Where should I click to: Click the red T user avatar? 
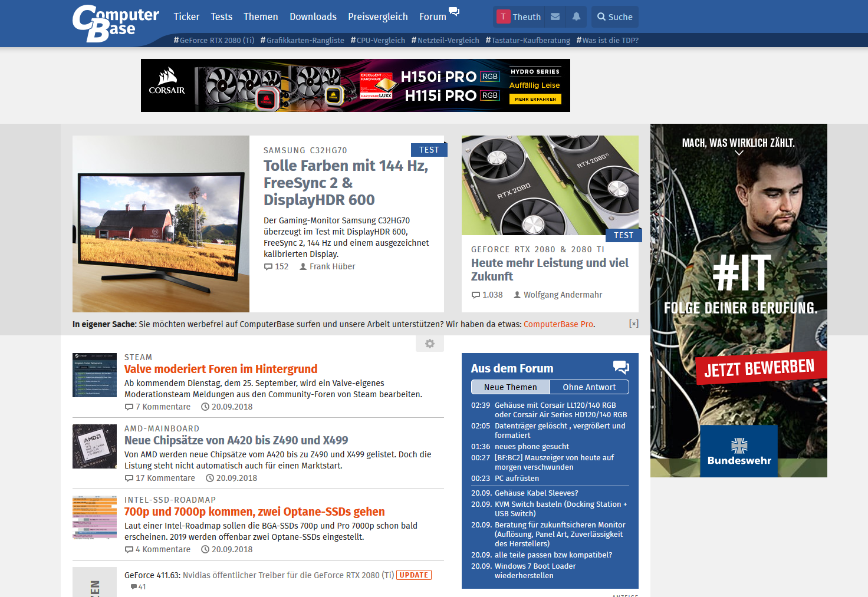click(503, 17)
